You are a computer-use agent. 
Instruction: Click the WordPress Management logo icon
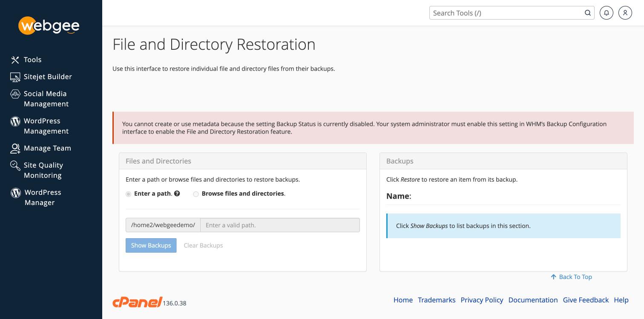point(15,121)
